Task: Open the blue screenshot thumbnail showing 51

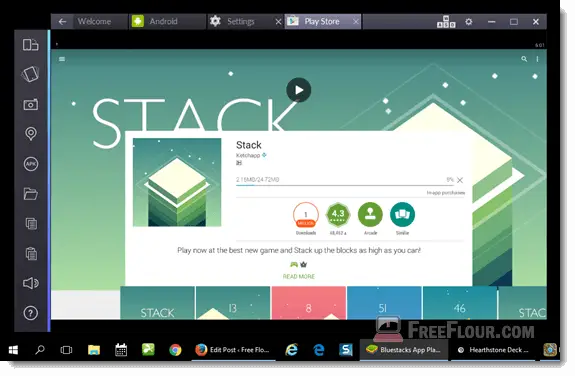Action: (384, 303)
